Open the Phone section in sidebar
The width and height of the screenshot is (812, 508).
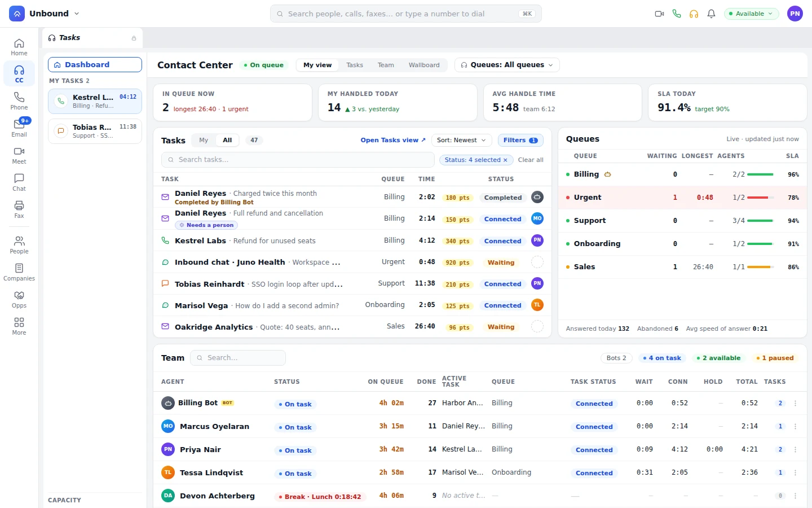19,101
